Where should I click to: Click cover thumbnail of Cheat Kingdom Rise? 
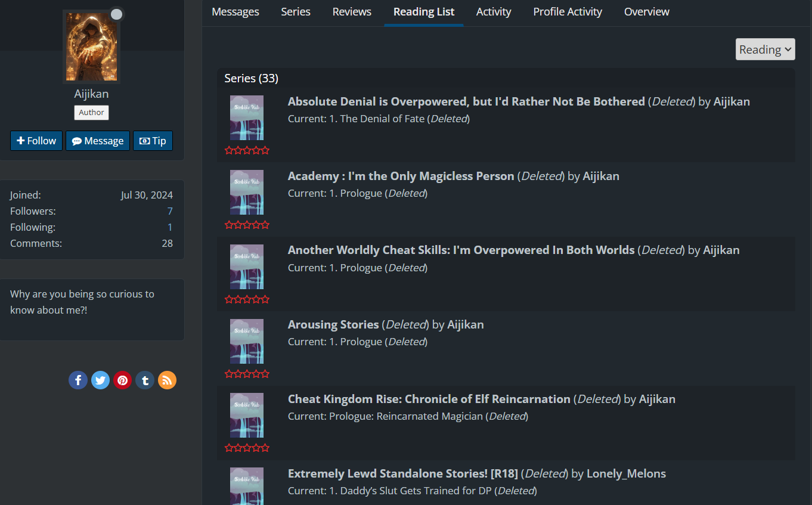click(247, 415)
